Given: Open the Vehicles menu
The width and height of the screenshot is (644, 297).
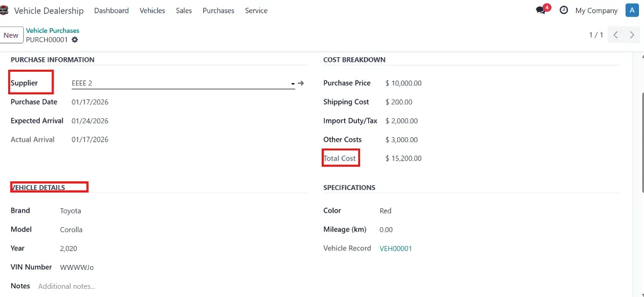Looking at the screenshot, I should [152, 11].
